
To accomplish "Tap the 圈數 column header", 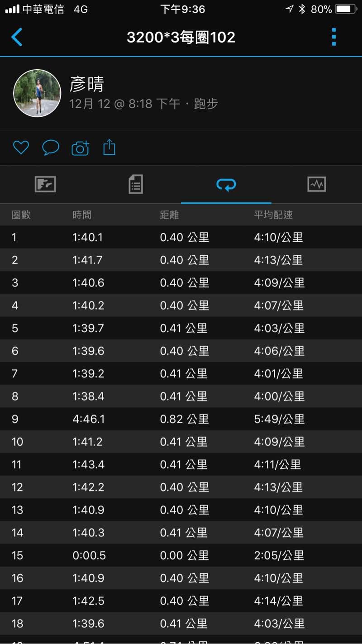I will coord(21,215).
